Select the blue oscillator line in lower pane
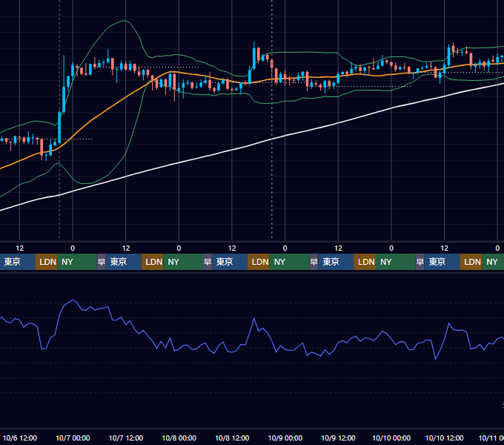 pyautogui.click(x=254, y=319)
